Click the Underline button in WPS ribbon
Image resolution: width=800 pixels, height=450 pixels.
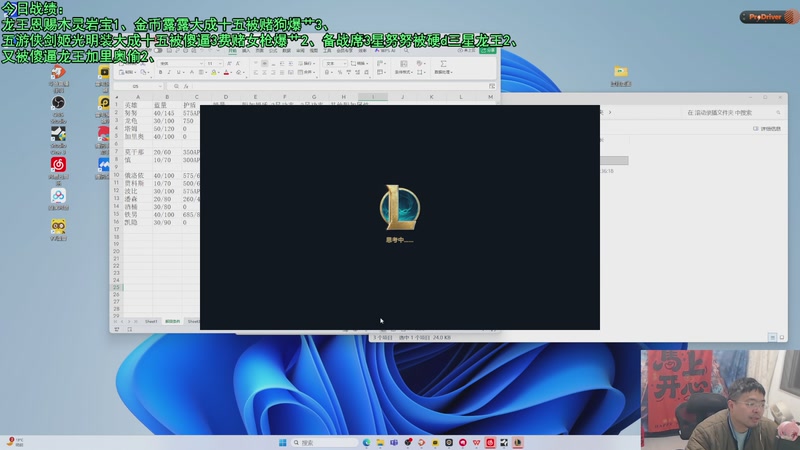click(178, 72)
